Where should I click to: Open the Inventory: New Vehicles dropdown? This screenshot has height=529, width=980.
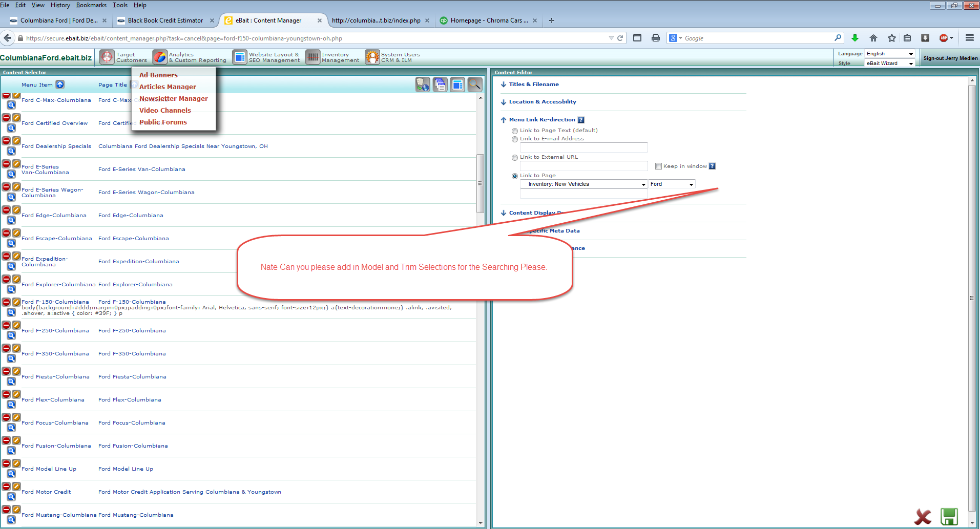click(584, 184)
